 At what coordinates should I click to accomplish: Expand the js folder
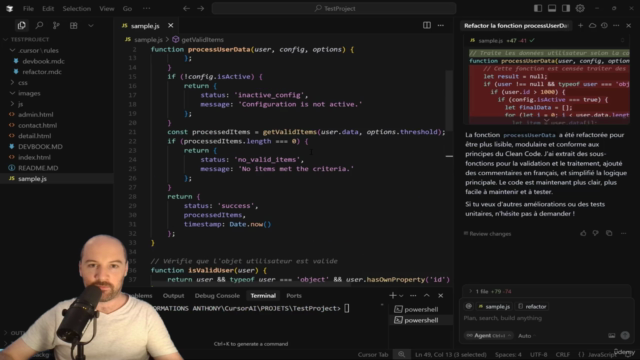pos(20,104)
